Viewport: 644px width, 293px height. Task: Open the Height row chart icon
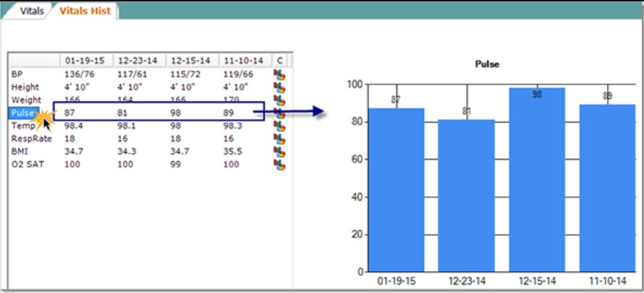coord(279,87)
